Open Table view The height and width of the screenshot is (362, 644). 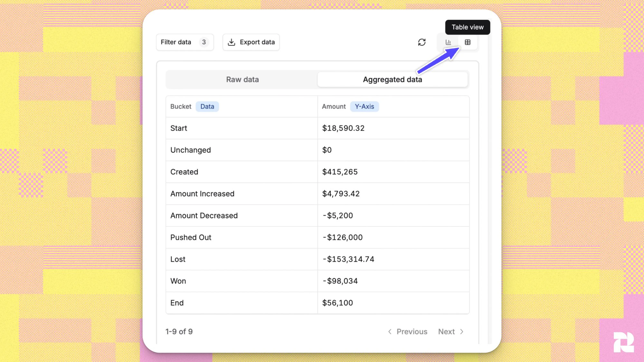[468, 42]
